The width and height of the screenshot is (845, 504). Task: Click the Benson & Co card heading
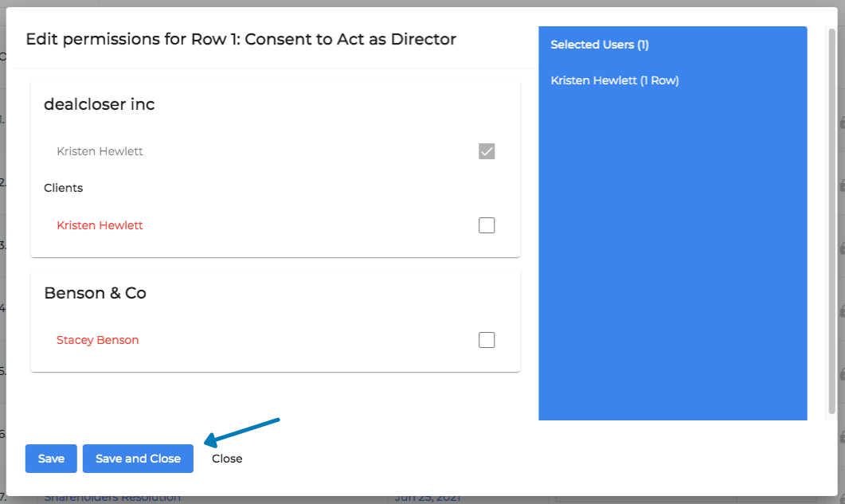click(x=95, y=292)
